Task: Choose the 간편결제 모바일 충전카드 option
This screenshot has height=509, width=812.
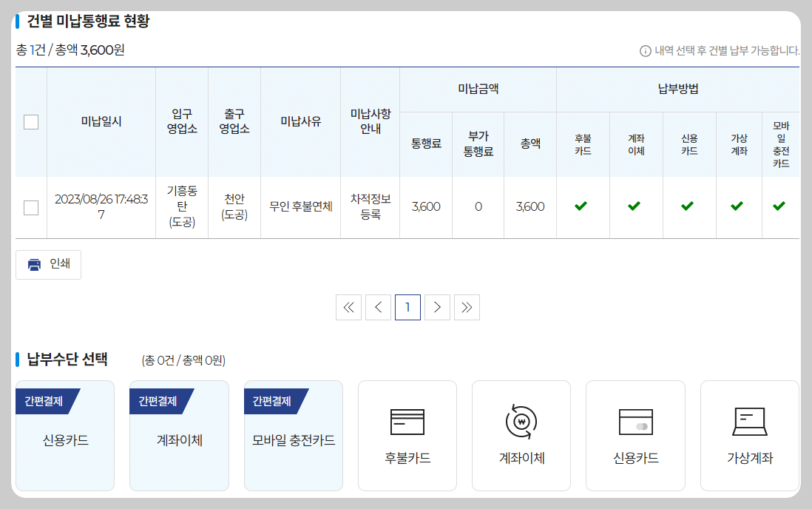Action: (x=293, y=435)
